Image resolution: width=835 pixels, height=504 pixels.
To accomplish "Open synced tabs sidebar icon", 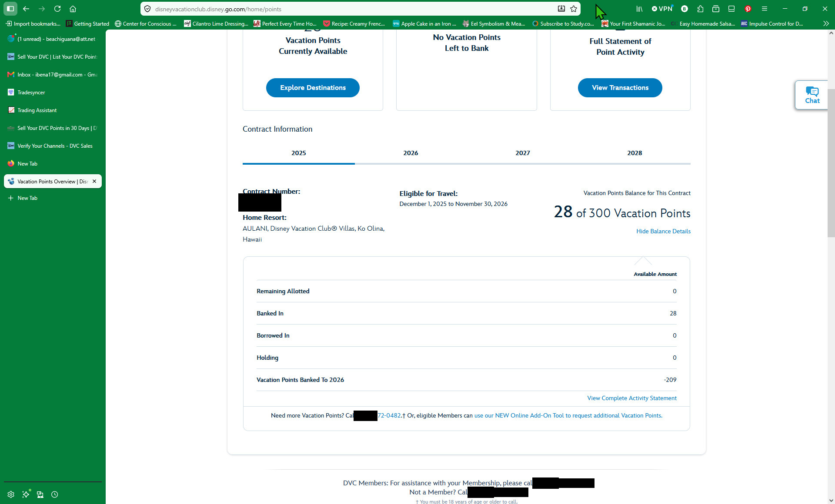I will point(40,494).
